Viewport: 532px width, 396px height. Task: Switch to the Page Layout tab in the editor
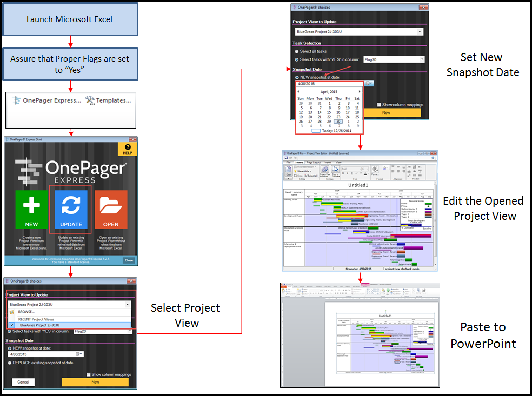pyautogui.click(x=314, y=163)
